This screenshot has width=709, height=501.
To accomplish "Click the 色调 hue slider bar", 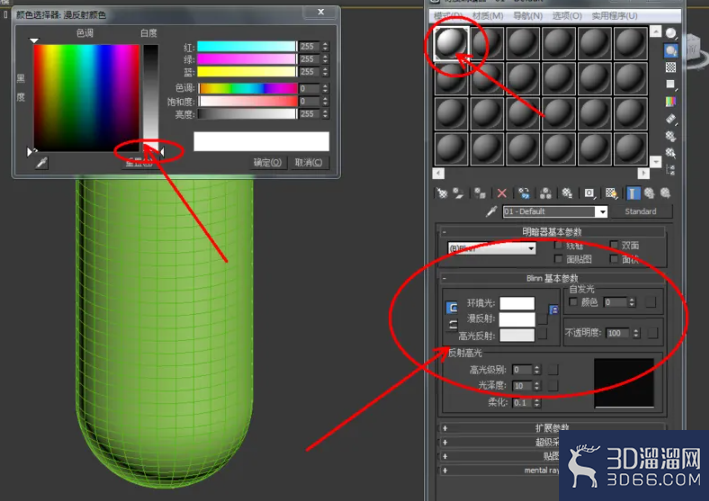I will click(x=248, y=88).
